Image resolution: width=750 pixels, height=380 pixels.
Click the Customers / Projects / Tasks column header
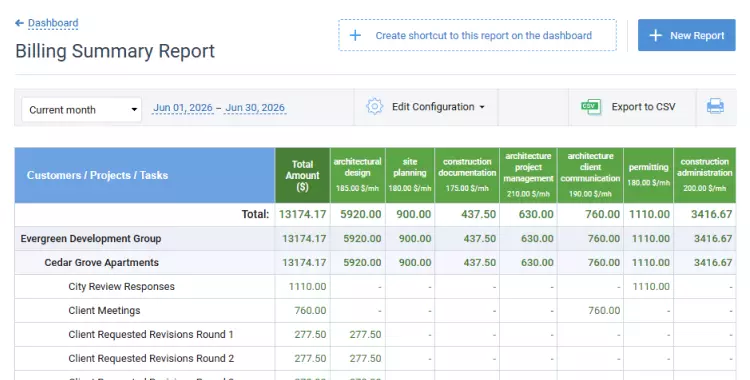tap(145, 175)
